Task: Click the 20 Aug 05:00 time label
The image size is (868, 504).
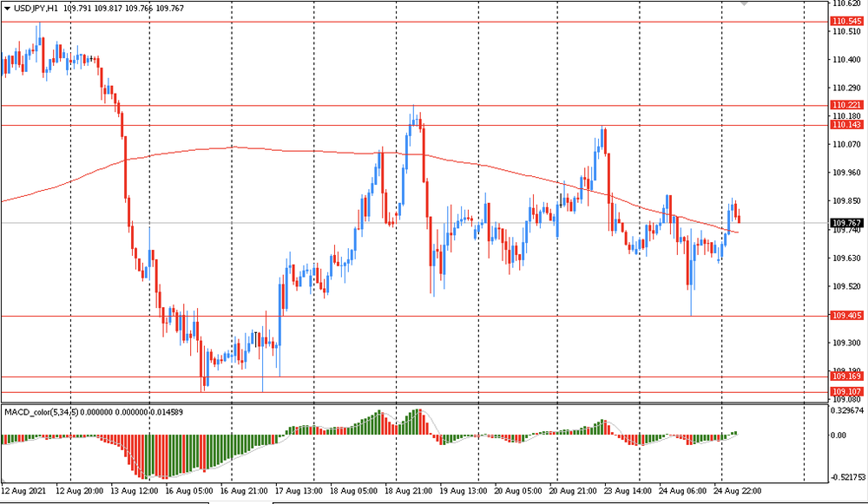Action: point(518,491)
